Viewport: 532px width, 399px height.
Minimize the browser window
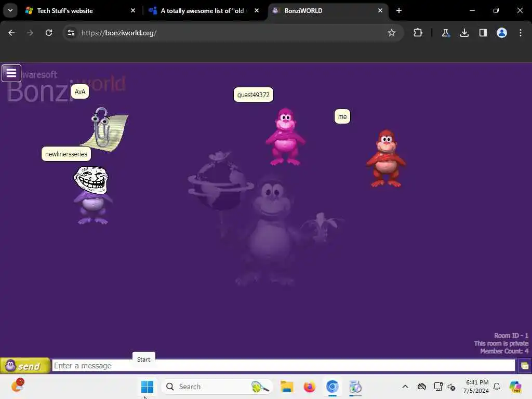[x=472, y=11]
